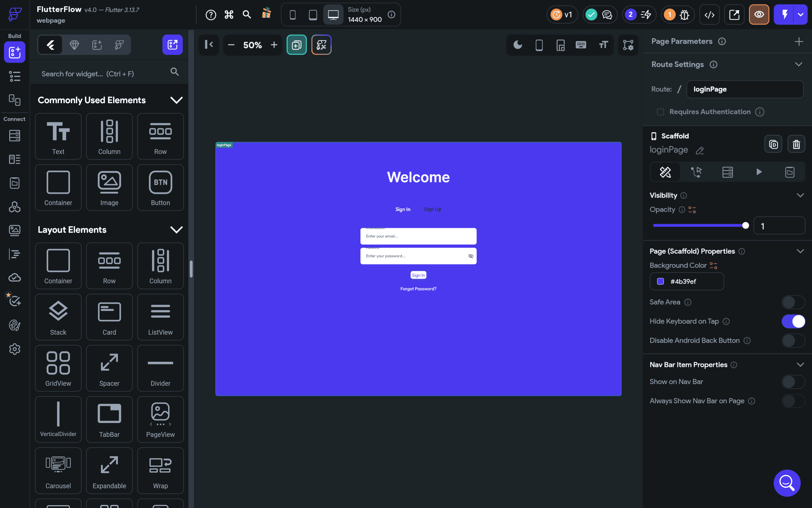Screen dimensions: 812x508
Task: Toggle the keyboard display icon
Action: [x=581, y=45]
